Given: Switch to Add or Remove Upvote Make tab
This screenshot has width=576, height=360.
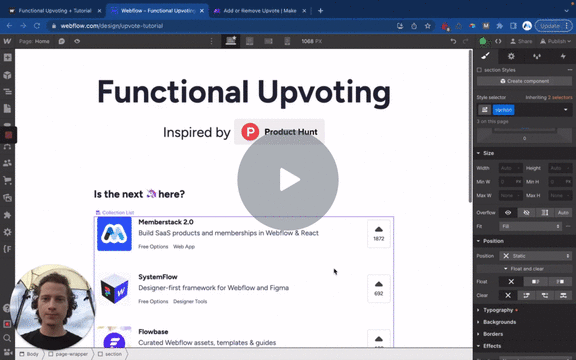Looking at the screenshot, I should point(260,11).
